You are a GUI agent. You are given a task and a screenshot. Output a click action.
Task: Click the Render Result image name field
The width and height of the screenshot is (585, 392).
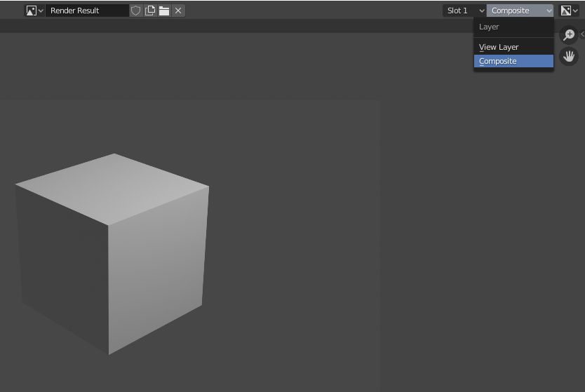87,11
